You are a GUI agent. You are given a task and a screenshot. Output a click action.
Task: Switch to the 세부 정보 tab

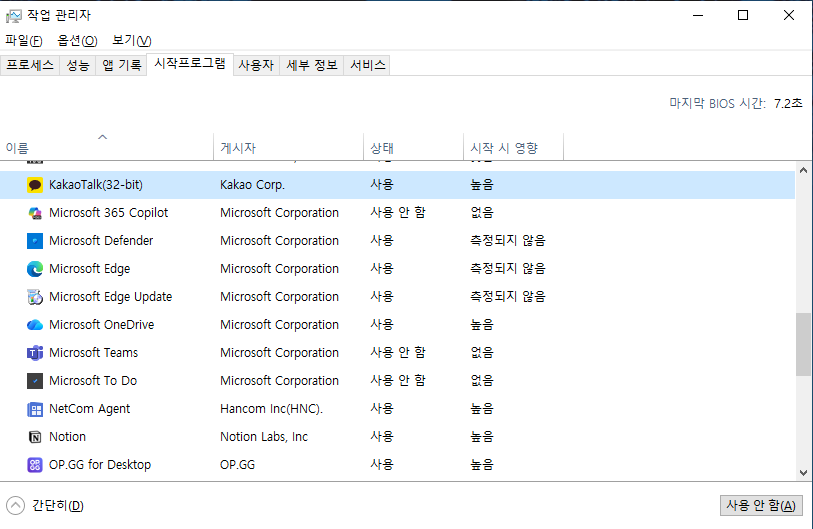312,65
